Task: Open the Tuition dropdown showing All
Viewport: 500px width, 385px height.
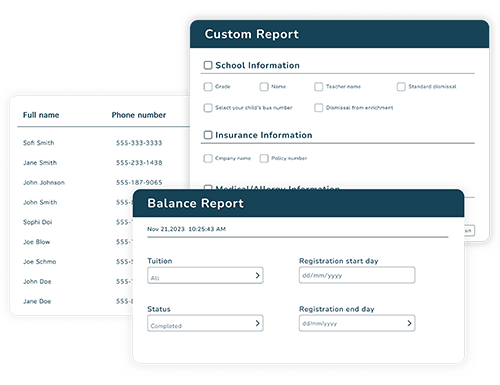Action: point(205,275)
